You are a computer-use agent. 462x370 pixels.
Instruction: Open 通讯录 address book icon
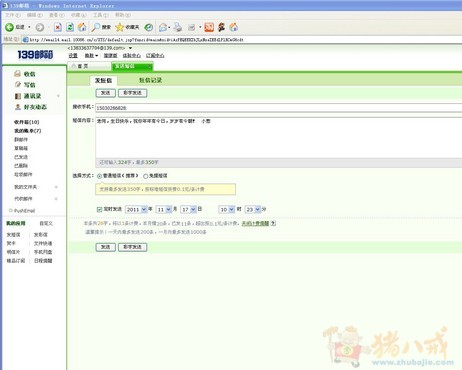tap(17, 96)
